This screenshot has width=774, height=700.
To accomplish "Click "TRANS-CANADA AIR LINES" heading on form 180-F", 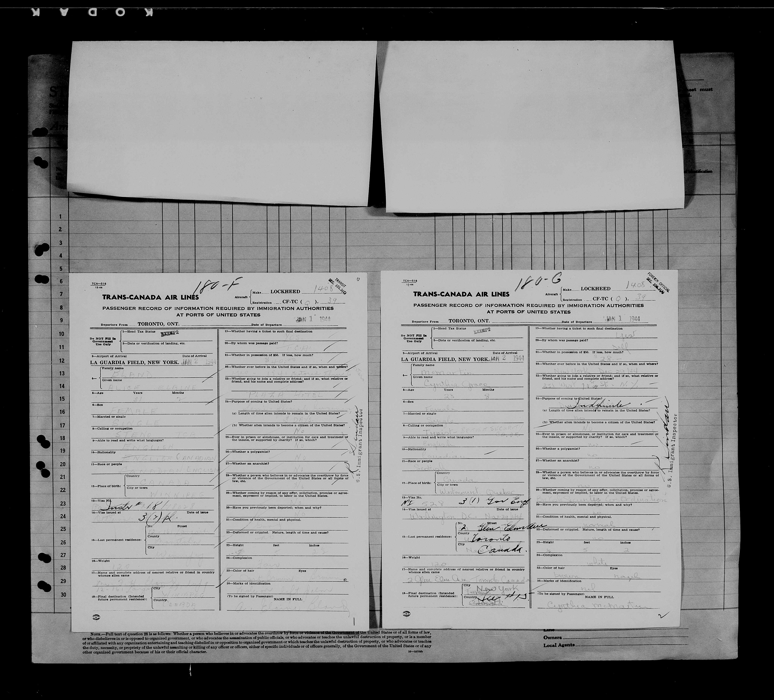I will click(151, 297).
